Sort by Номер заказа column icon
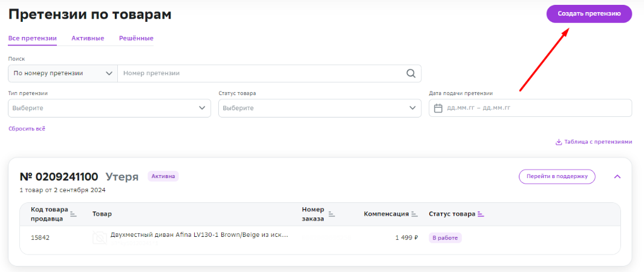The image size is (644, 272). point(332,214)
